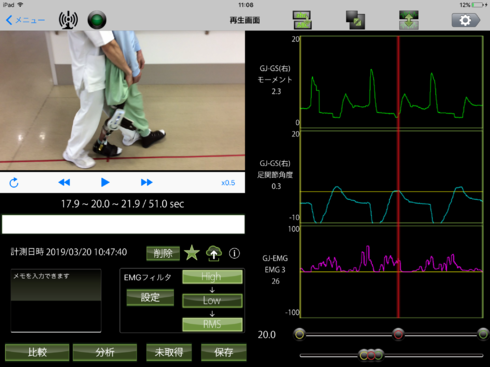Image resolution: width=490 pixels, height=367 pixels.
Task: Select the GJ-GS(右) モーメント graph label
Action: tap(275, 80)
